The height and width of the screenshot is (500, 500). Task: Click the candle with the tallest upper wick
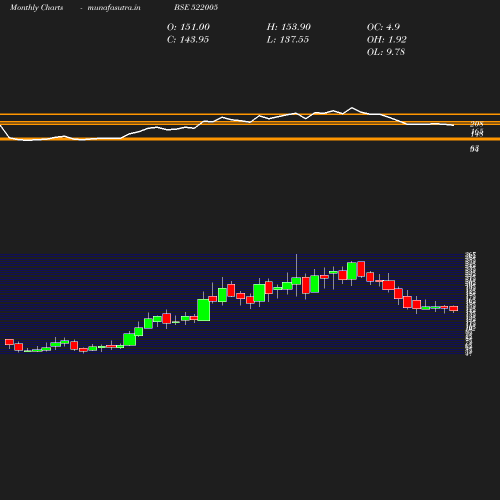click(296, 281)
